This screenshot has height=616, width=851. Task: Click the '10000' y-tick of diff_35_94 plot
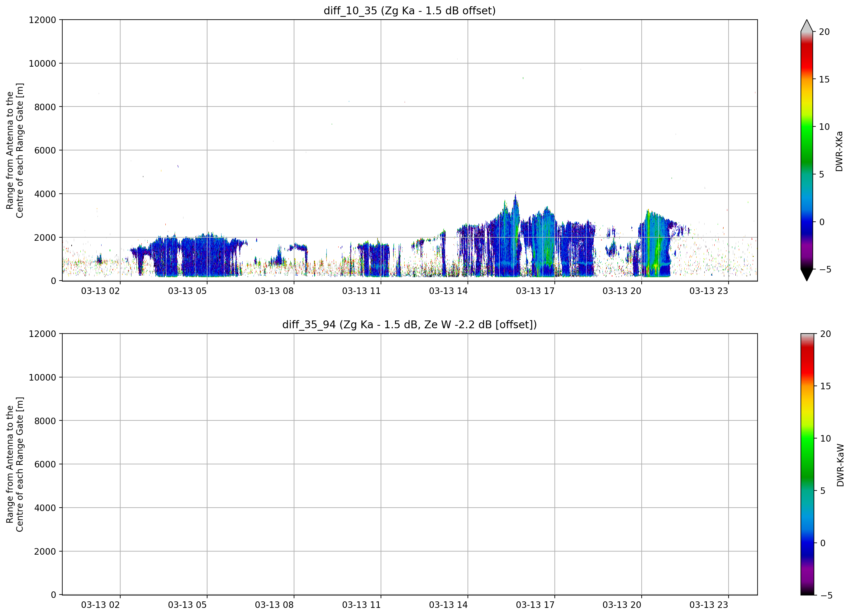click(x=42, y=377)
